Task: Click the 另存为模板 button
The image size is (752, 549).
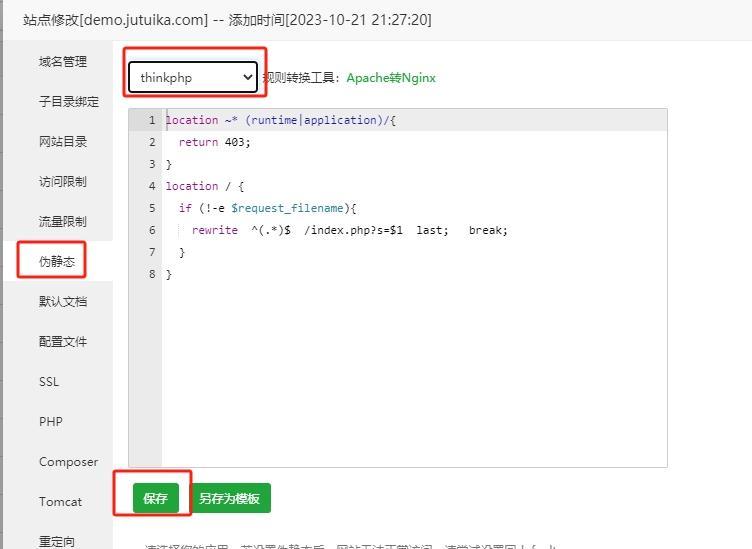Action: tap(229, 498)
